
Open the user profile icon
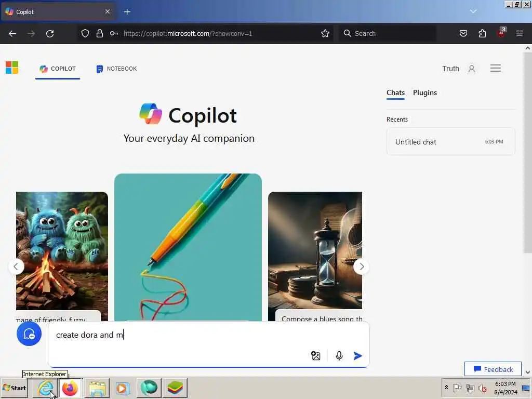point(472,69)
